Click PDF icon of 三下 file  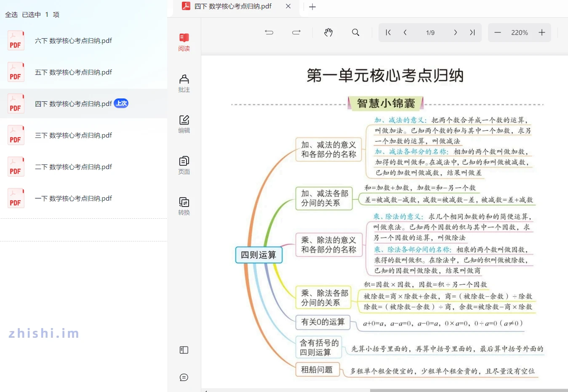pos(16,135)
